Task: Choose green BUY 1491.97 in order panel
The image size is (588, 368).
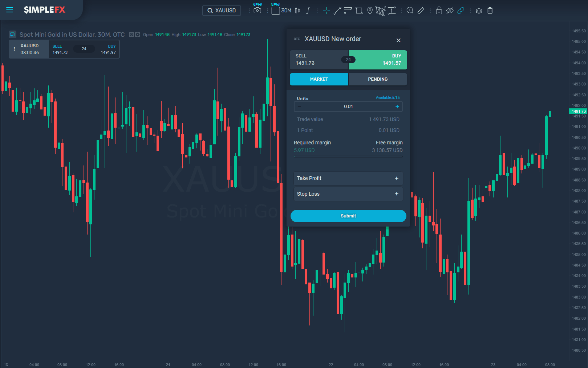Action: pyautogui.click(x=378, y=60)
